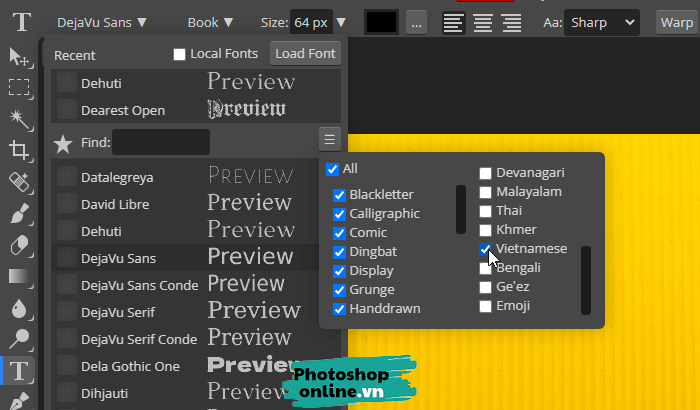The image size is (700, 410).
Task: Enable the Local Fonts checkbox
Action: [180, 54]
